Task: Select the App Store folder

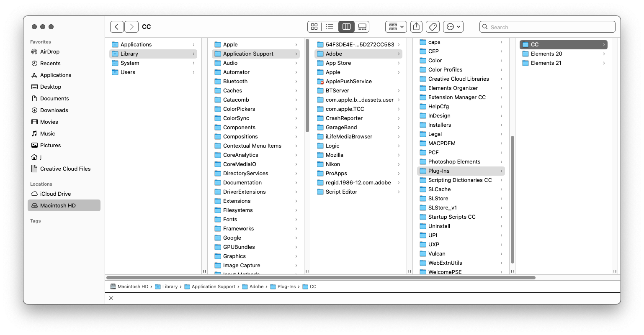Action: coord(358,63)
